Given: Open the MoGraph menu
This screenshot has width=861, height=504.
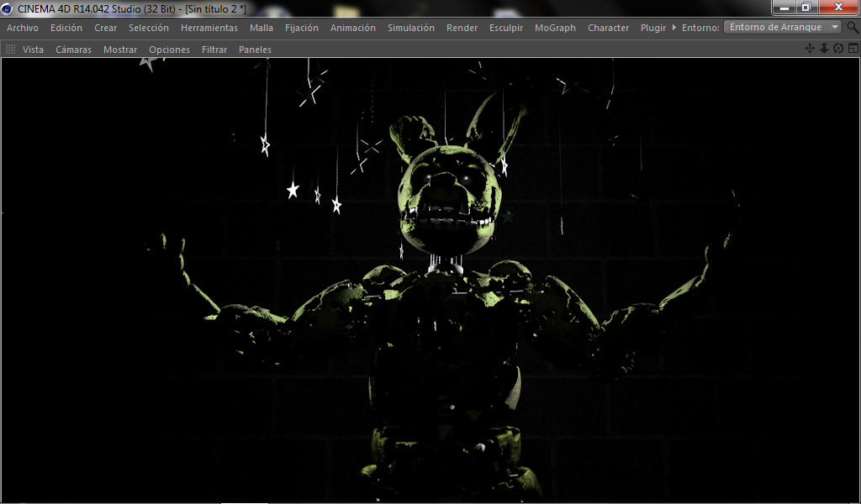Looking at the screenshot, I should 555,28.
